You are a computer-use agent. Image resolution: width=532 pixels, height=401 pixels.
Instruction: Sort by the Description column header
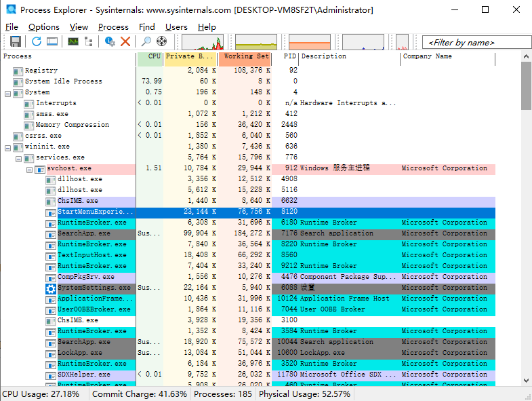pos(350,56)
